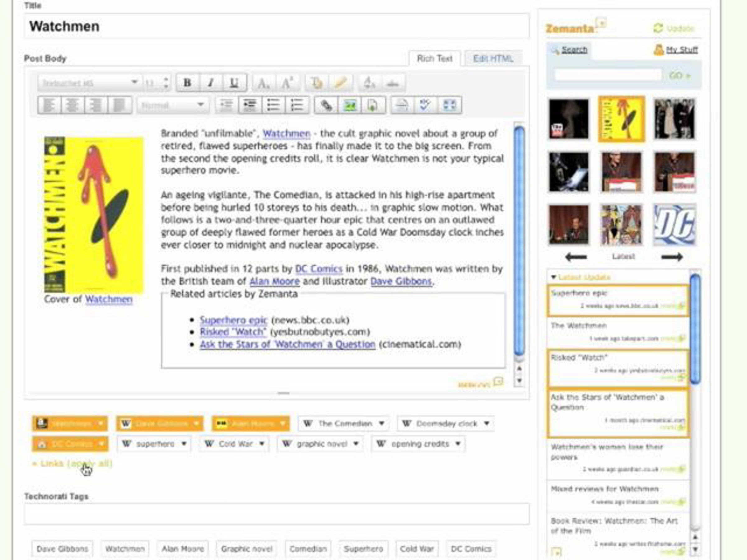Click the italic formatting button
Viewport: 747px width, 560px height.
[211, 83]
